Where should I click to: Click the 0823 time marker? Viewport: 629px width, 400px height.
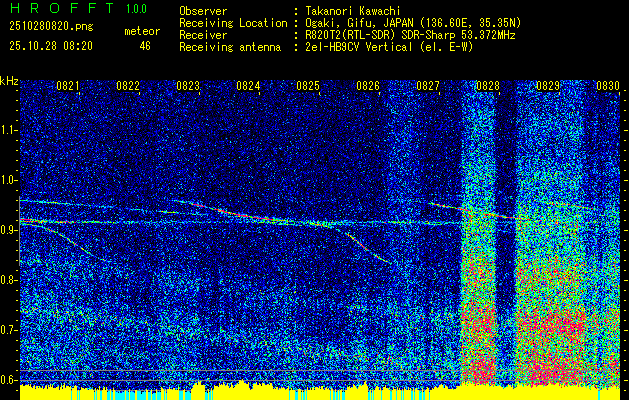(x=188, y=85)
